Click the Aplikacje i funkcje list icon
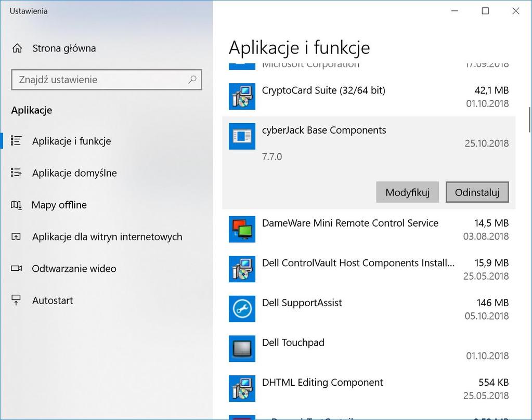This screenshot has height=420, width=532. click(x=16, y=140)
